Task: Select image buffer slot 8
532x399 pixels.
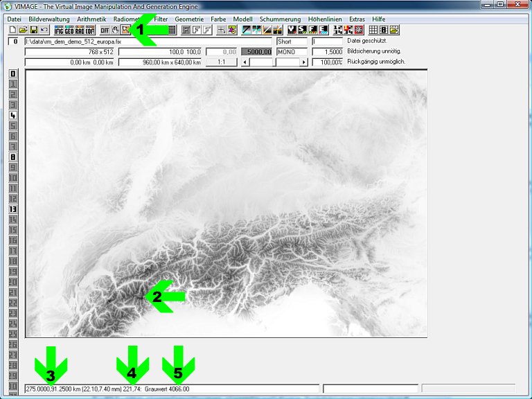Action: pos(12,157)
